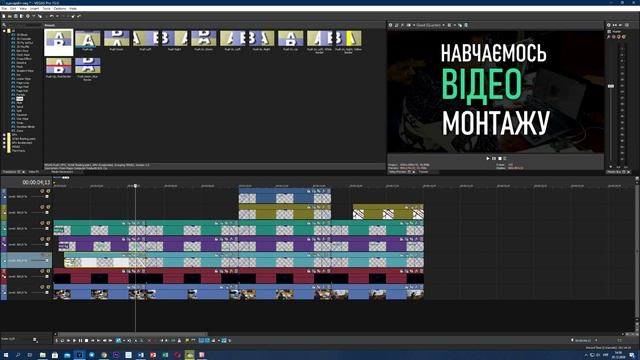Screen dimensions: 640x360
Task: Solo the bottom blue video track
Action: pyautogui.click(x=48, y=287)
